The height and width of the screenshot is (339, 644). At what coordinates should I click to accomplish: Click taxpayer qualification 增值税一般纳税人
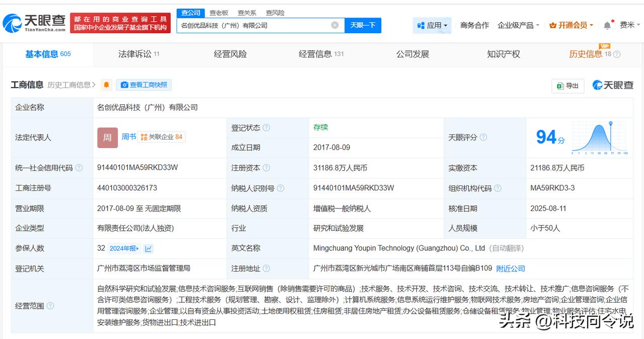coord(342,209)
